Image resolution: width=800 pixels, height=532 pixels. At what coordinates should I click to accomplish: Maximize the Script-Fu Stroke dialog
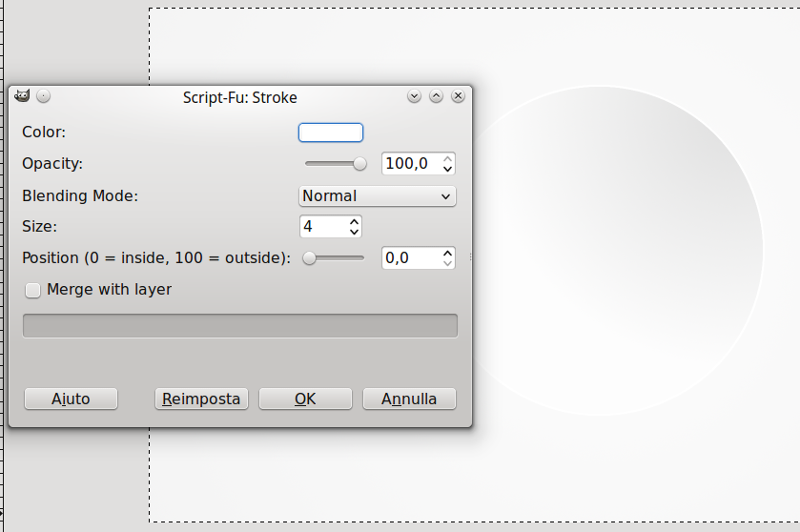tap(436, 96)
